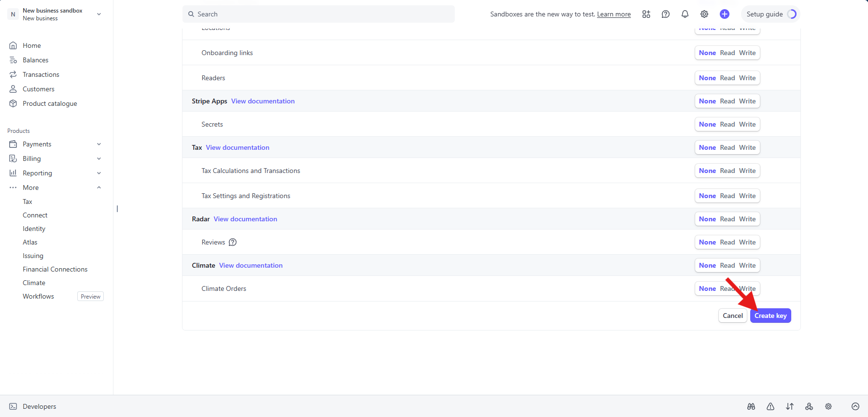Collapse the More section chevron
This screenshot has height=417, width=868.
[99, 187]
